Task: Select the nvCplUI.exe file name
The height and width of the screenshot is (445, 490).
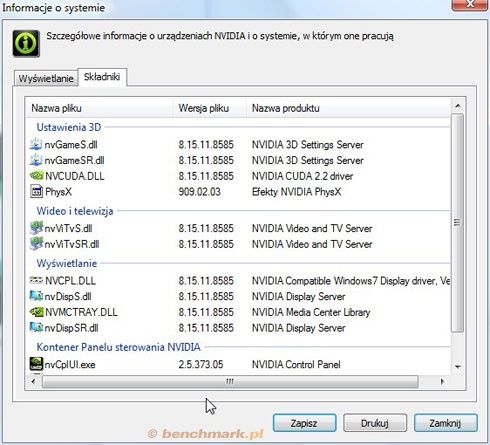Action: tap(70, 364)
